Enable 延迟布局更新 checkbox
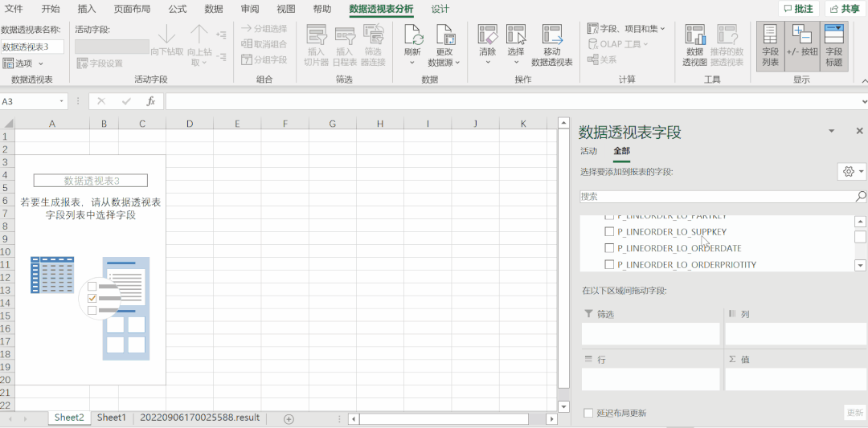868x428 pixels. pyautogui.click(x=588, y=413)
